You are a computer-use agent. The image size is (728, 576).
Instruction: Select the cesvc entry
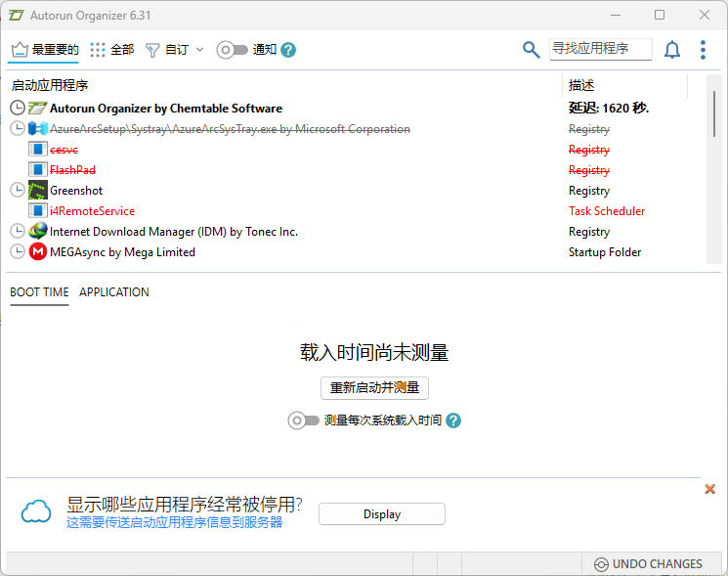tap(64, 150)
